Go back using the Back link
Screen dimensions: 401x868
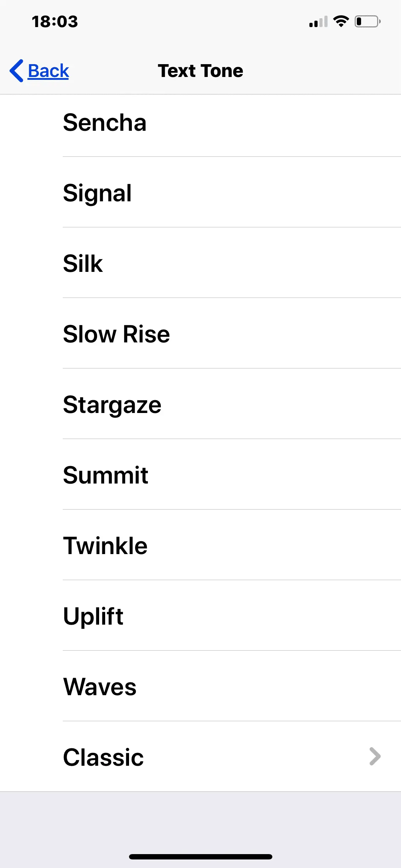tap(48, 71)
